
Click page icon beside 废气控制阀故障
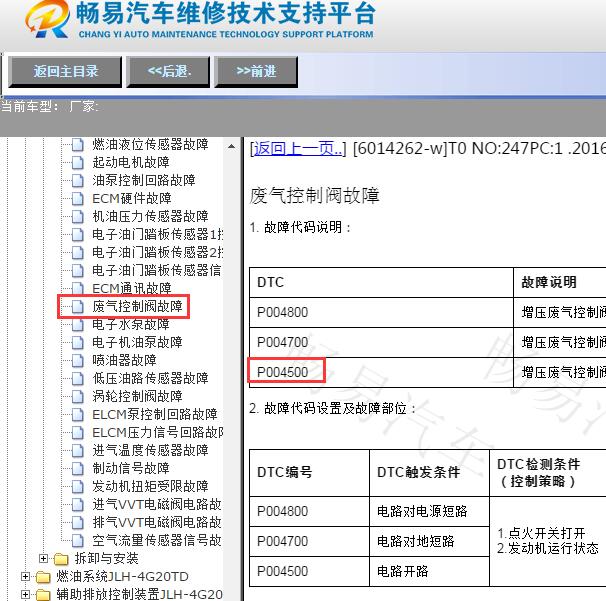click(x=78, y=306)
